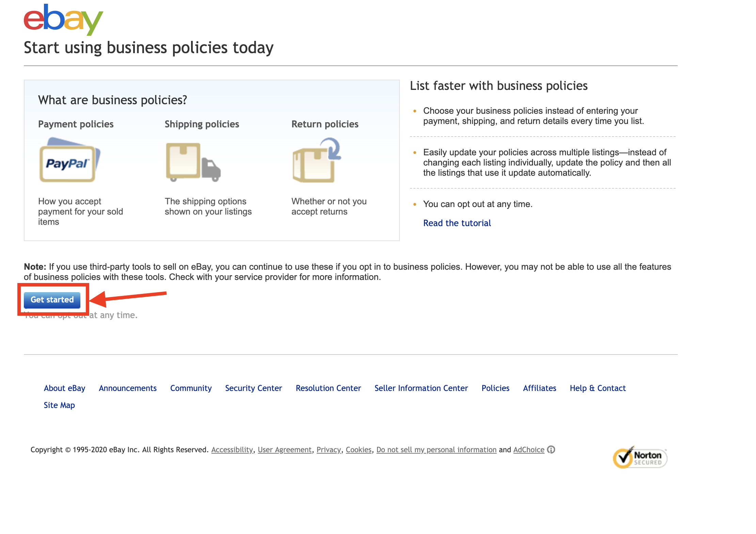Open Seller Information Center link
This screenshot has width=756, height=534.
pyautogui.click(x=421, y=388)
